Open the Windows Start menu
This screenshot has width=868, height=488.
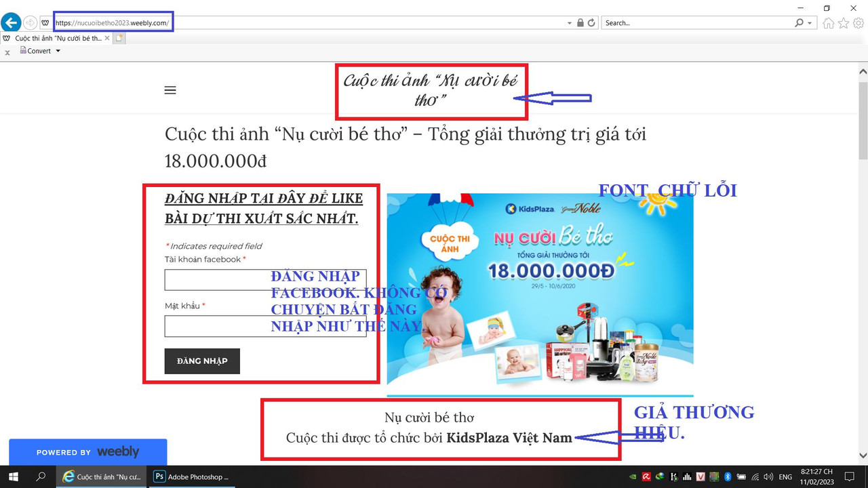tap(14, 477)
